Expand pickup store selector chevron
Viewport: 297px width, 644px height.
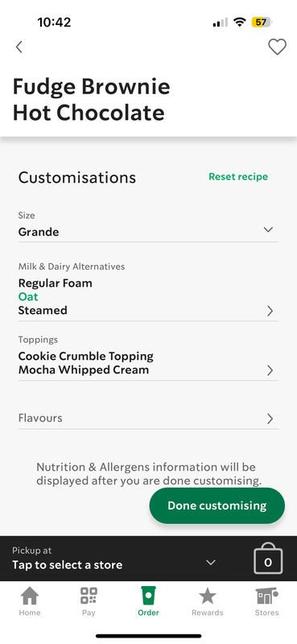click(211, 562)
